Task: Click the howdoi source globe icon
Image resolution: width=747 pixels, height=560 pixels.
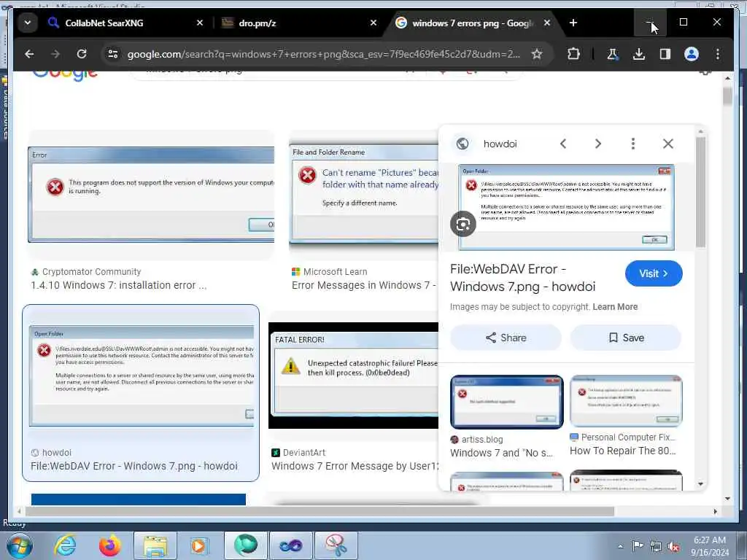Action: [x=462, y=144]
